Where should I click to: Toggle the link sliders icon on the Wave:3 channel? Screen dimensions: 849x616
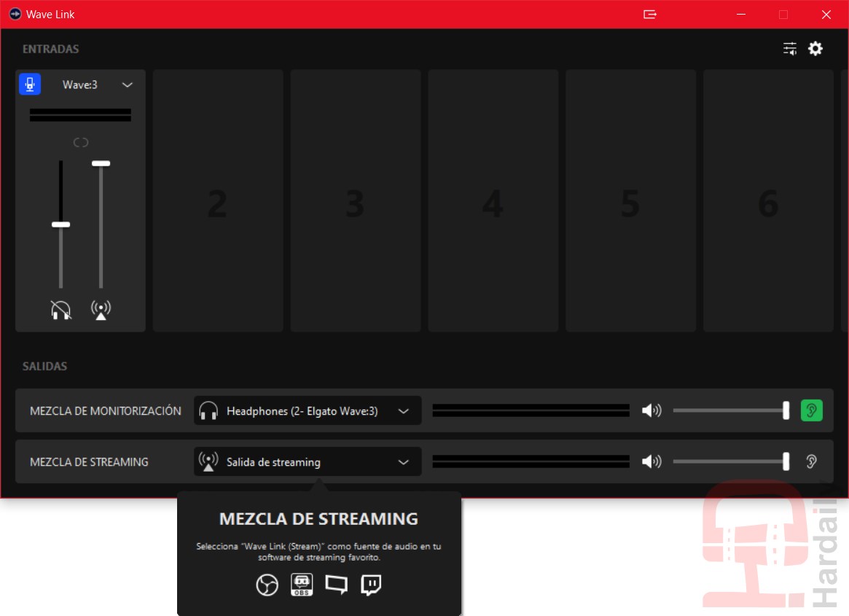(81, 142)
